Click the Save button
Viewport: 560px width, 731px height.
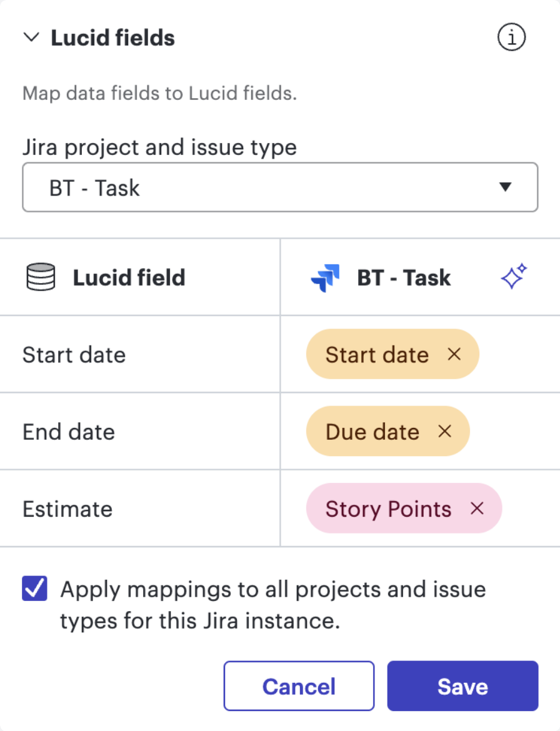(x=462, y=685)
